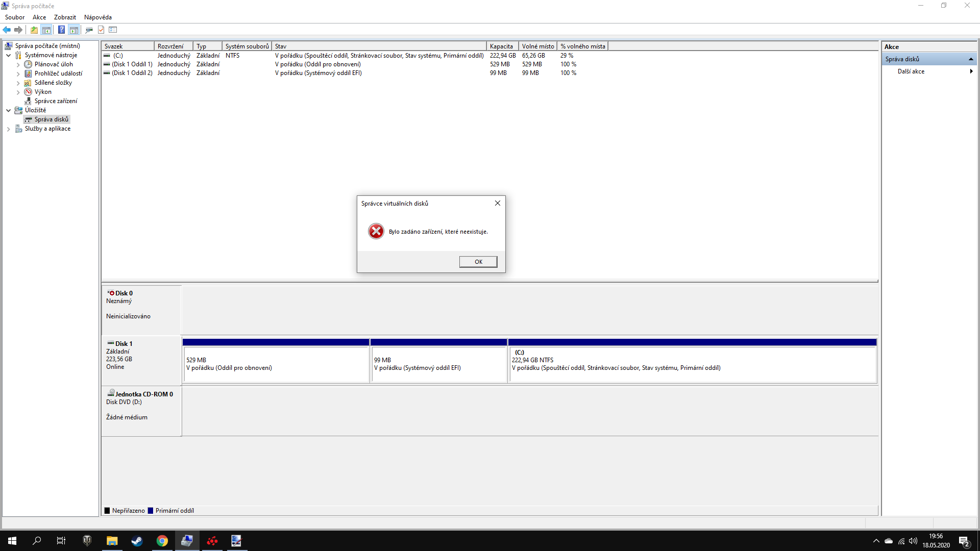The width and height of the screenshot is (980, 551).
Task: Click the rescan disks magnifier icon
Action: (89, 30)
